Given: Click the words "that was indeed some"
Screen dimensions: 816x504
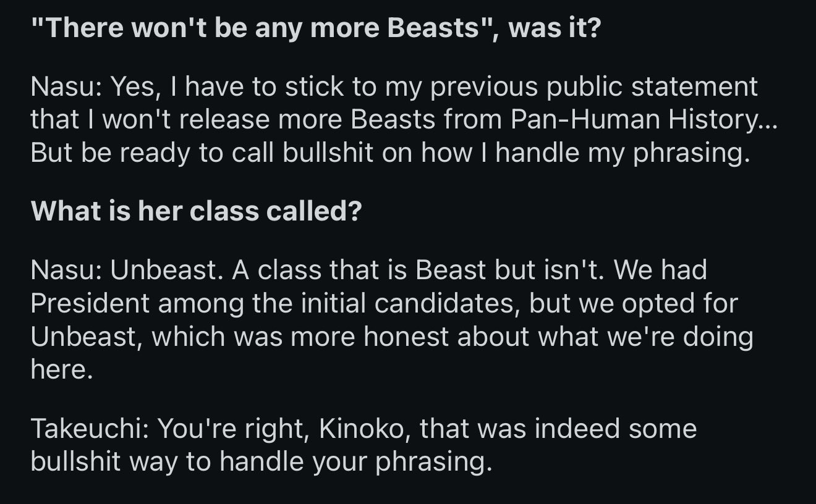Looking at the screenshot, I should point(558,429).
